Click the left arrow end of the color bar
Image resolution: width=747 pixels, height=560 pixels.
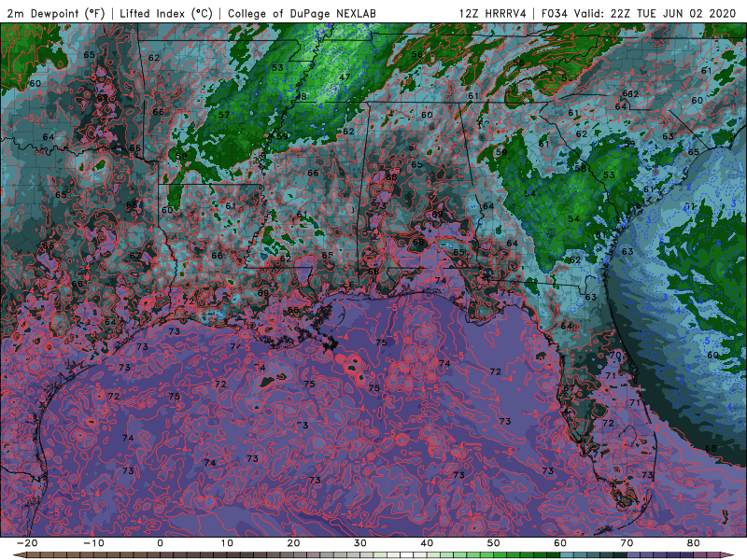point(18,555)
